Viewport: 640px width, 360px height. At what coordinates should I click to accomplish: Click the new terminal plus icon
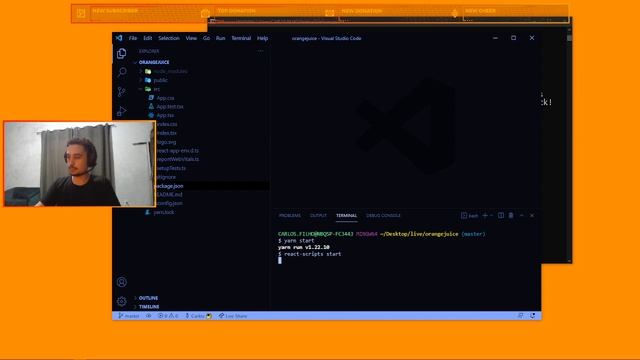[485, 216]
